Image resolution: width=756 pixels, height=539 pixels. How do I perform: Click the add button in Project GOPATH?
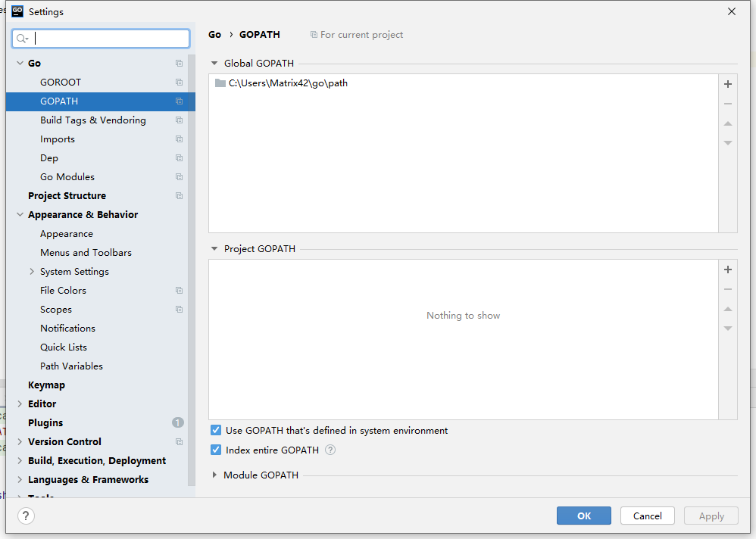[728, 269]
